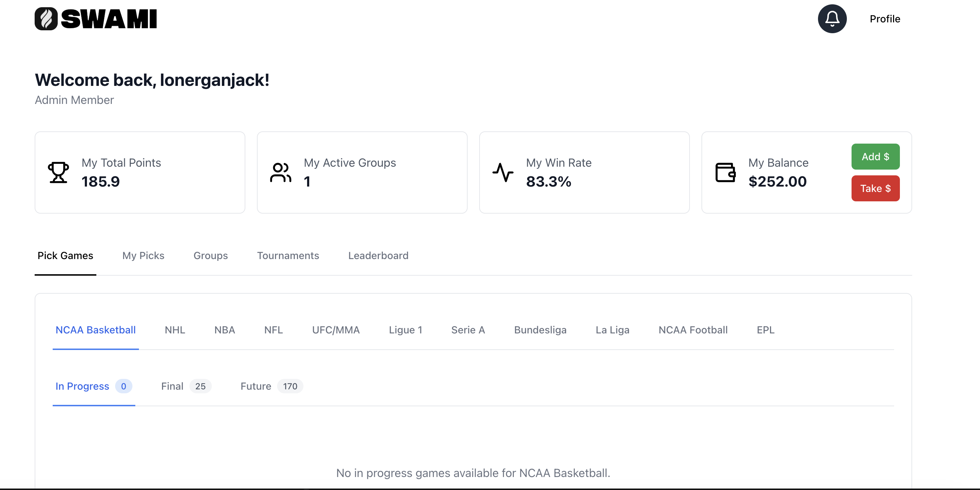The image size is (980, 490).
Task: Choose the Bundesliga league tab
Action: click(x=540, y=330)
